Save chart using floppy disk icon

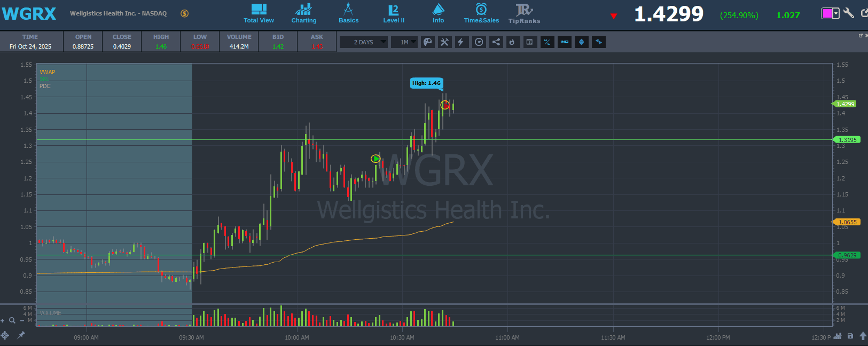pos(850,336)
